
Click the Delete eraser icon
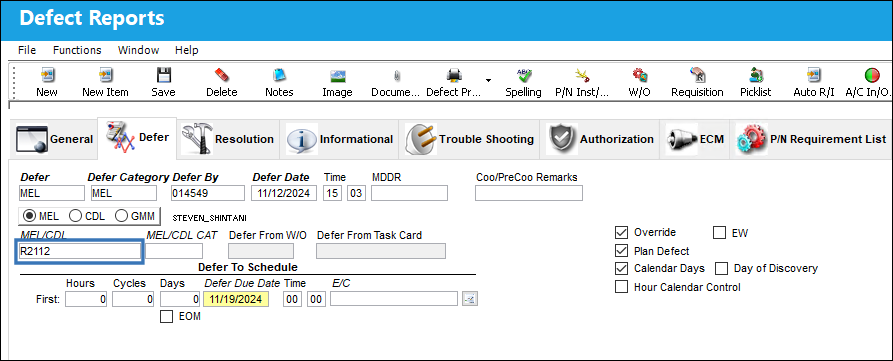tap(222, 75)
